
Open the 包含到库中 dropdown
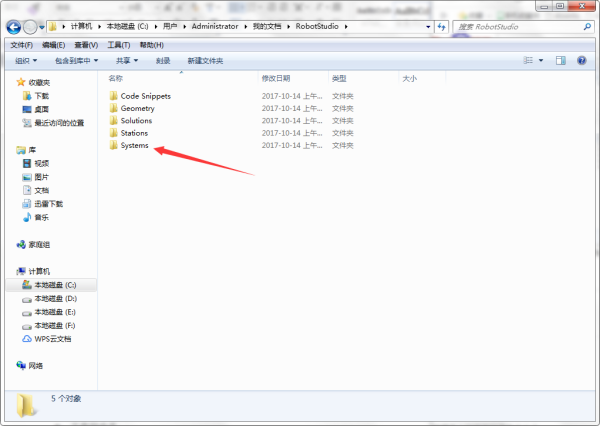click(76, 61)
